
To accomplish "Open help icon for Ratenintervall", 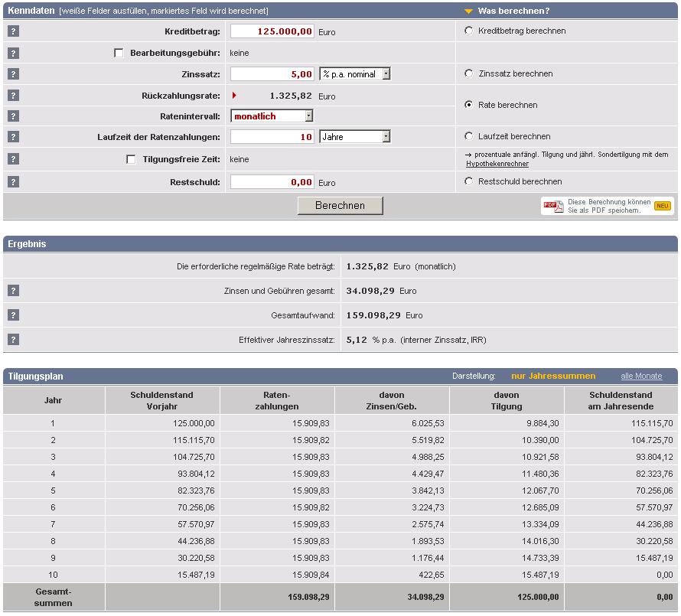I will point(13,116).
